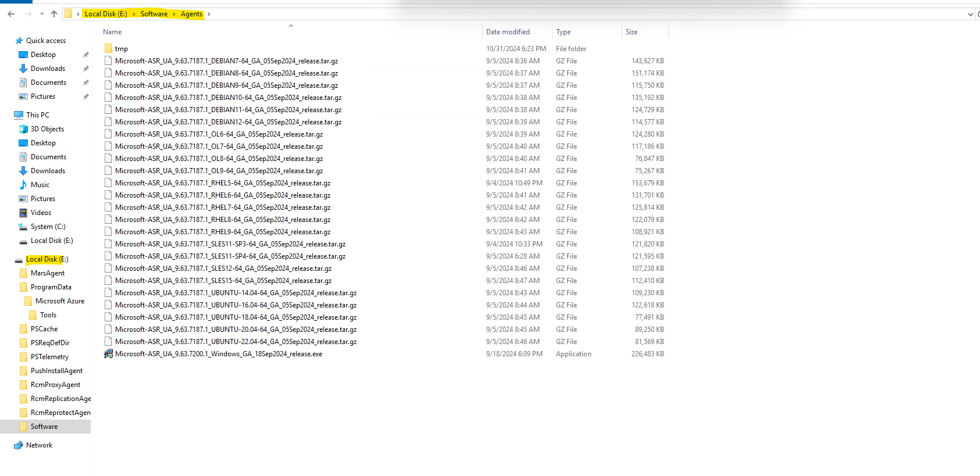This screenshot has height=476, width=980.
Task: Open PSTelemetry folder in tree
Action: tap(49, 357)
